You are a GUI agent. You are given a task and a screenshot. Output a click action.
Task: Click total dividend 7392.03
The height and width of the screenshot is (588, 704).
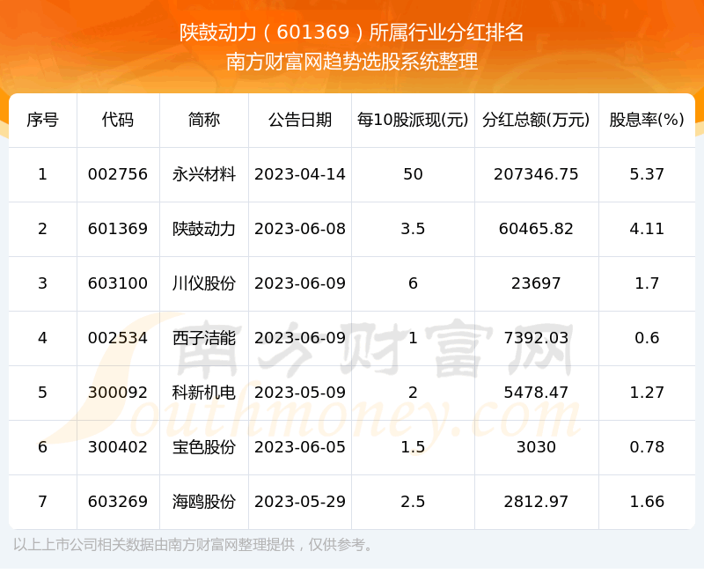click(x=536, y=338)
